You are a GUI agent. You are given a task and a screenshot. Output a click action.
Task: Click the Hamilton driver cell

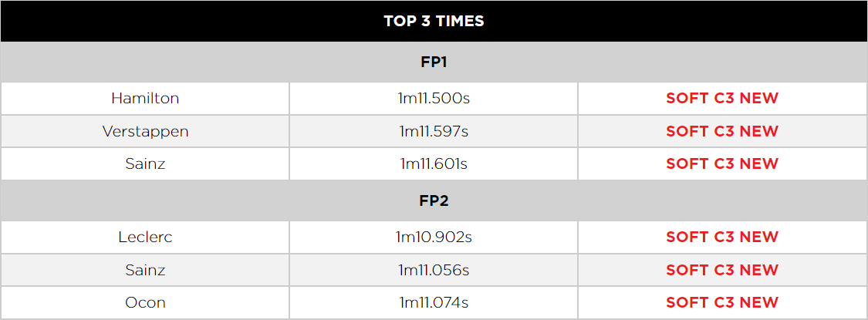click(145, 99)
